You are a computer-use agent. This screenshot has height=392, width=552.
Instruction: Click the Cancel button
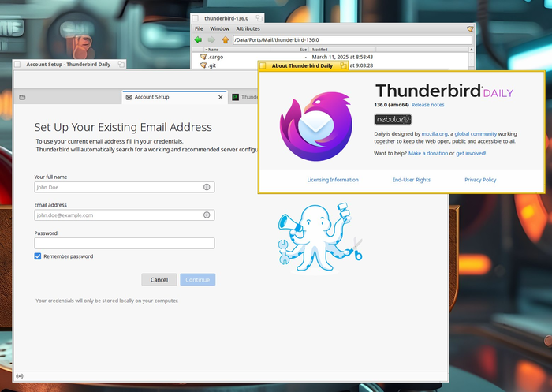(159, 280)
